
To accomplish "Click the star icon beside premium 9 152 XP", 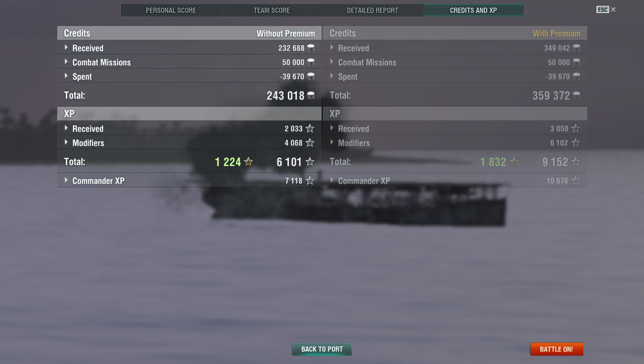I will tap(575, 162).
